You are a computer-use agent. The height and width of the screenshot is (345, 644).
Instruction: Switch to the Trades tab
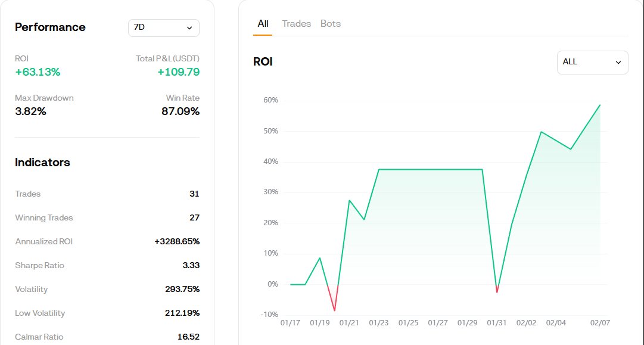pos(296,23)
